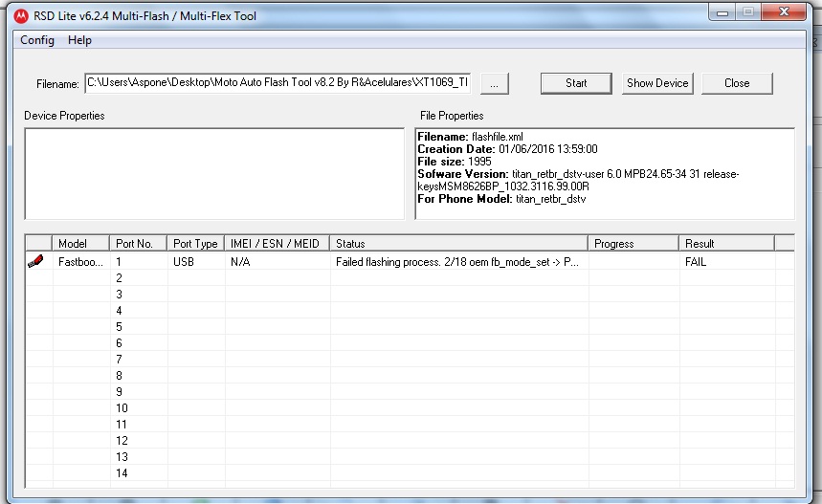
Task: Click the 'File size: 1995' line
Action: click(455, 162)
